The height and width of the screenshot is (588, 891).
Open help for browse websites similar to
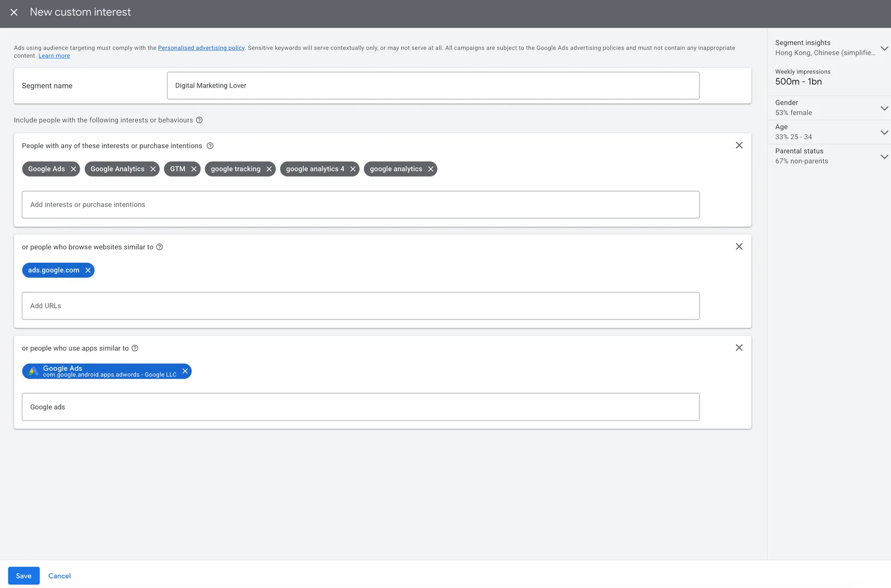point(159,247)
